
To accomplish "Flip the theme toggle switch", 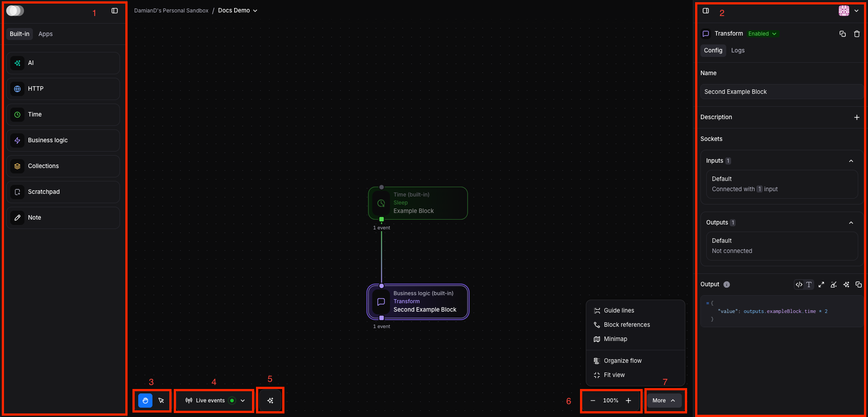I will tap(15, 10).
